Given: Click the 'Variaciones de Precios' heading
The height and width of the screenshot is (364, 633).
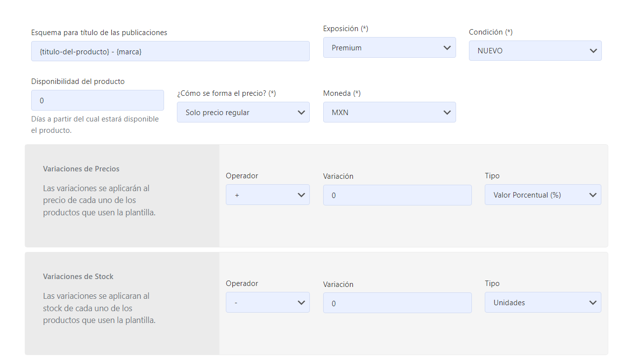Looking at the screenshot, I should (81, 169).
